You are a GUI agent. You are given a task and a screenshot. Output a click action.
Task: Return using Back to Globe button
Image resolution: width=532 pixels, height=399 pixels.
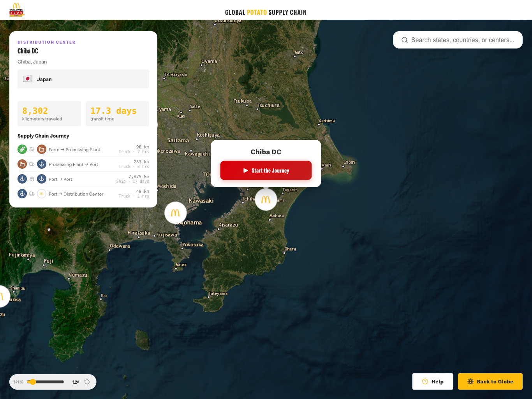(490, 381)
